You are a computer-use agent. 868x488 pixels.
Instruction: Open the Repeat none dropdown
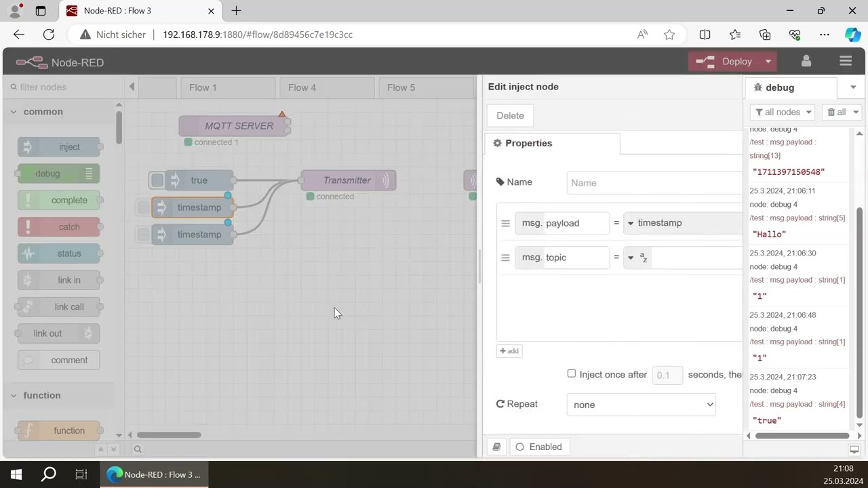coord(642,405)
